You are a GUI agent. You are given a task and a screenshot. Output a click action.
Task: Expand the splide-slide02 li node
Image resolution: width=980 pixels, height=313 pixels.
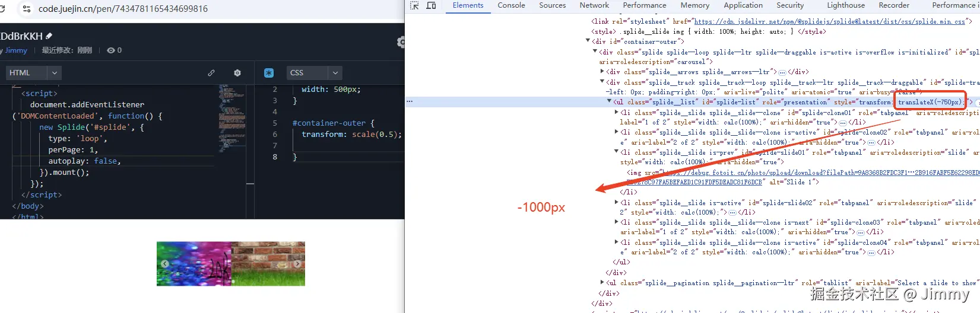(616, 202)
